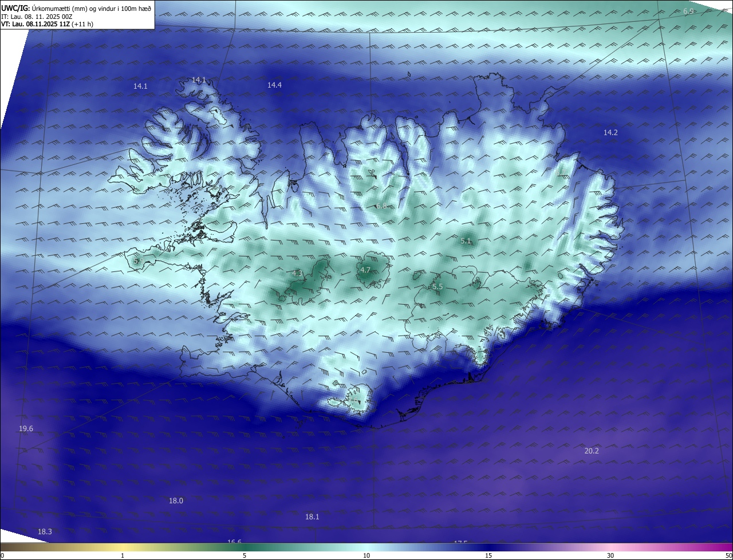Click tick label 50 on the color scale

728,555
